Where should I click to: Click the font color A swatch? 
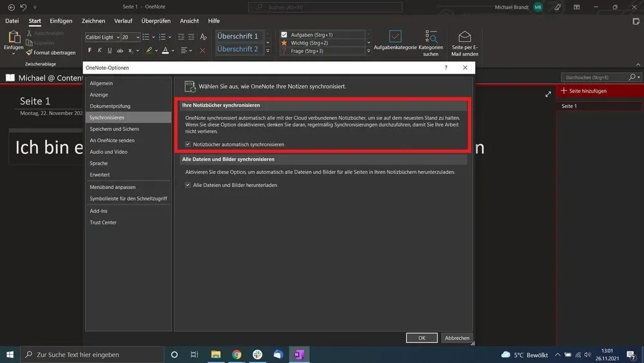[165, 50]
